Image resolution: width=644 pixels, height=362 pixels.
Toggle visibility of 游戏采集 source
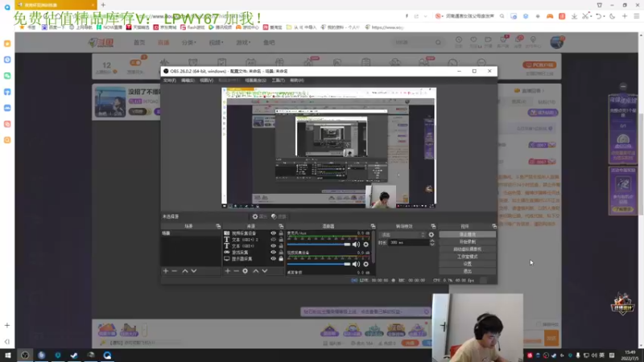[x=273, y=253]
